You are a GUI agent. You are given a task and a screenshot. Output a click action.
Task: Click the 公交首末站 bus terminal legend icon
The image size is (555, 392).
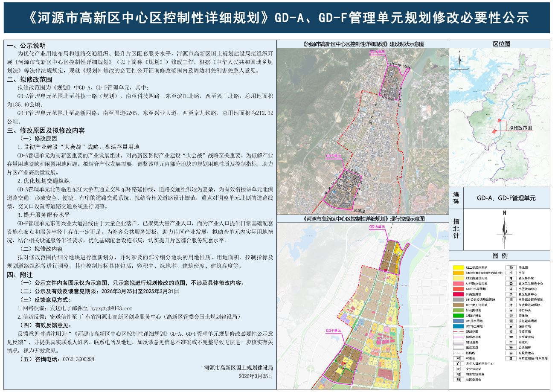coord(510,337)
